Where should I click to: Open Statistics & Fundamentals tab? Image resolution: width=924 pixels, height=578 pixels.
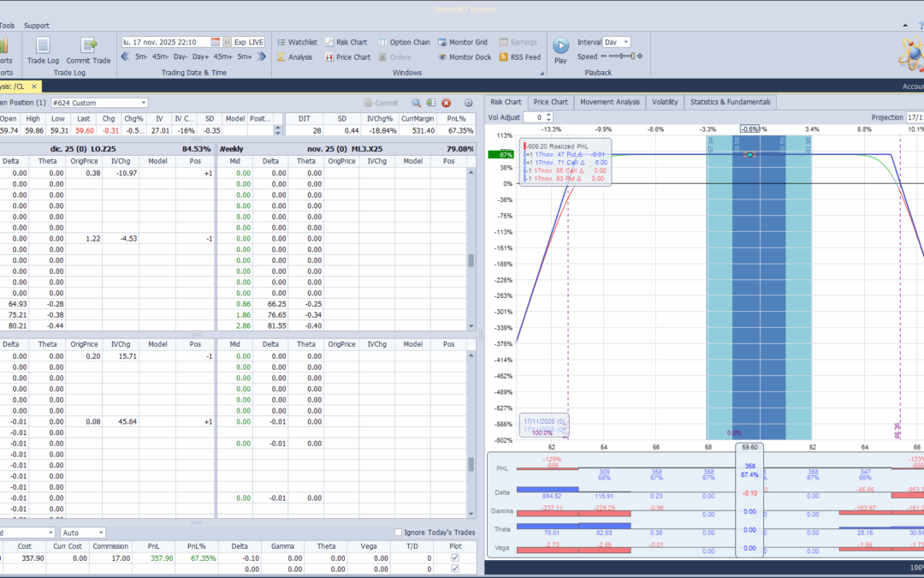pyautogui.click(x=730, y=102)
